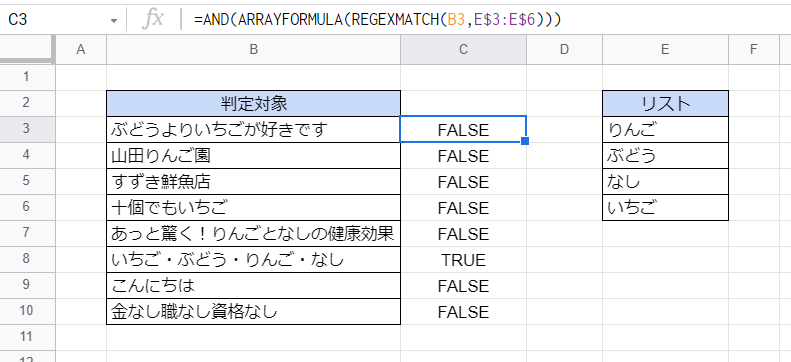Click the select-all corner box
The image size is (791, 362).
27,49
